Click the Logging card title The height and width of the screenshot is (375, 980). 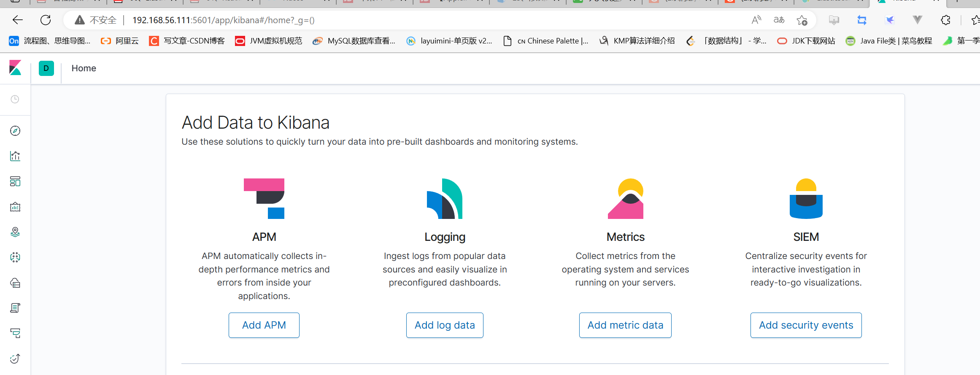tap(445, 237)
